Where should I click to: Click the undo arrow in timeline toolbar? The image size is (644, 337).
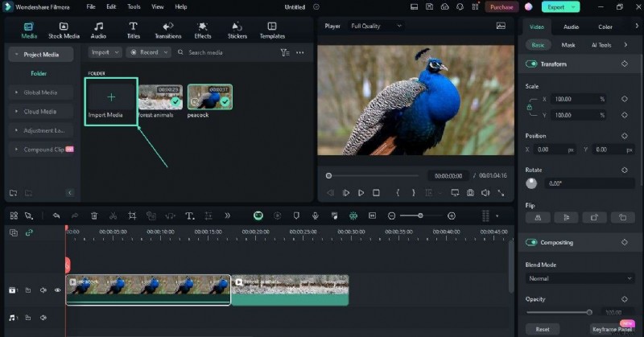(x=56, y=216)
